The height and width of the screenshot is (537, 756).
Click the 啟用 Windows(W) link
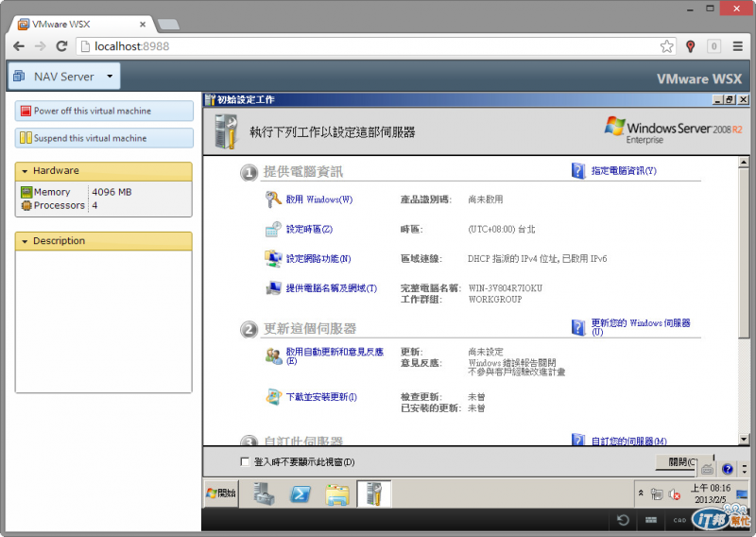click(x=319, y=199)
